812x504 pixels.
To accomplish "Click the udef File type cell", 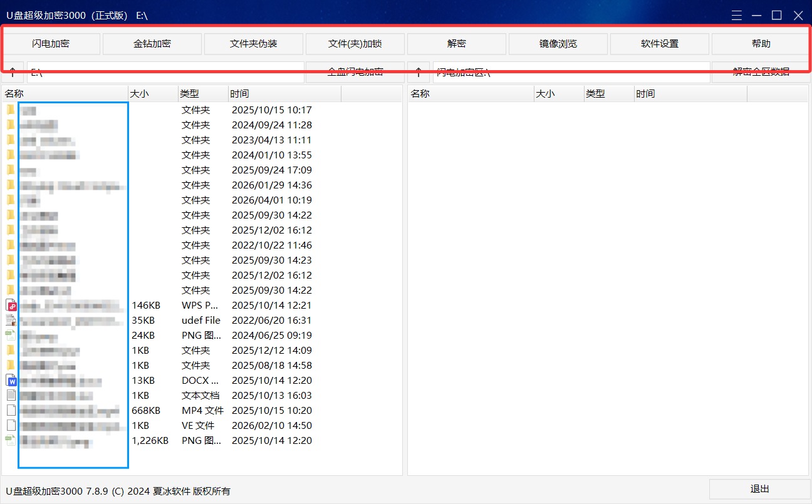I will pyautogui.click(x=201, y=321).
